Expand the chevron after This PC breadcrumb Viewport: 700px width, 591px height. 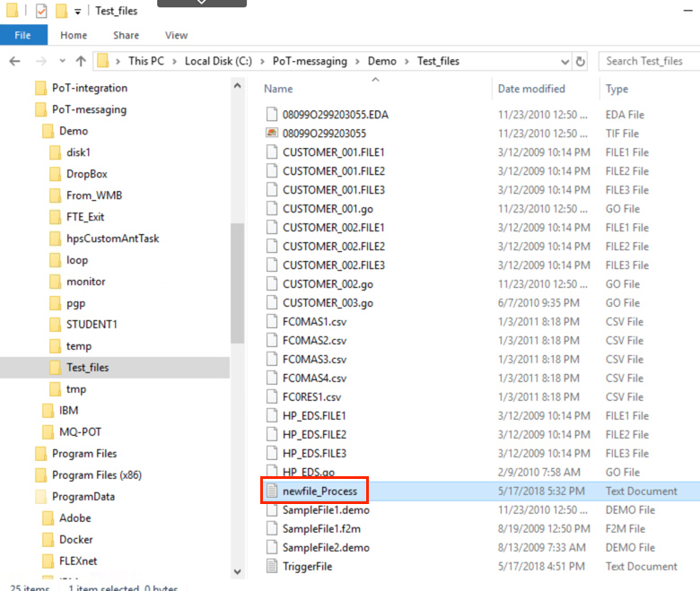[175, 61]
